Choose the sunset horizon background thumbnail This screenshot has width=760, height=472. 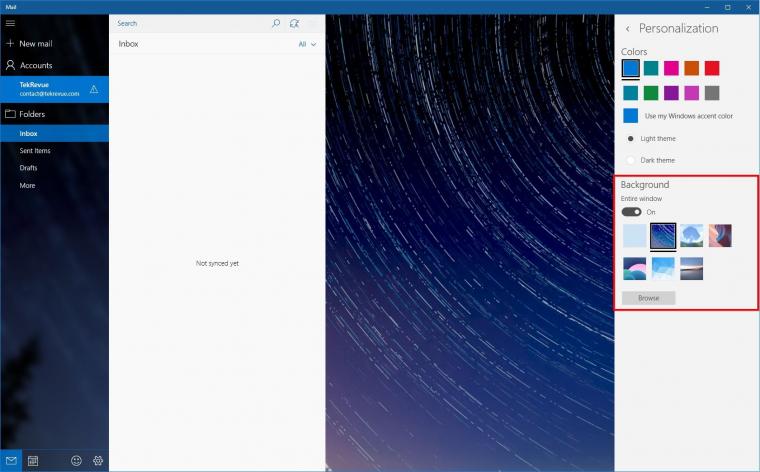click(x=692, y=268)
